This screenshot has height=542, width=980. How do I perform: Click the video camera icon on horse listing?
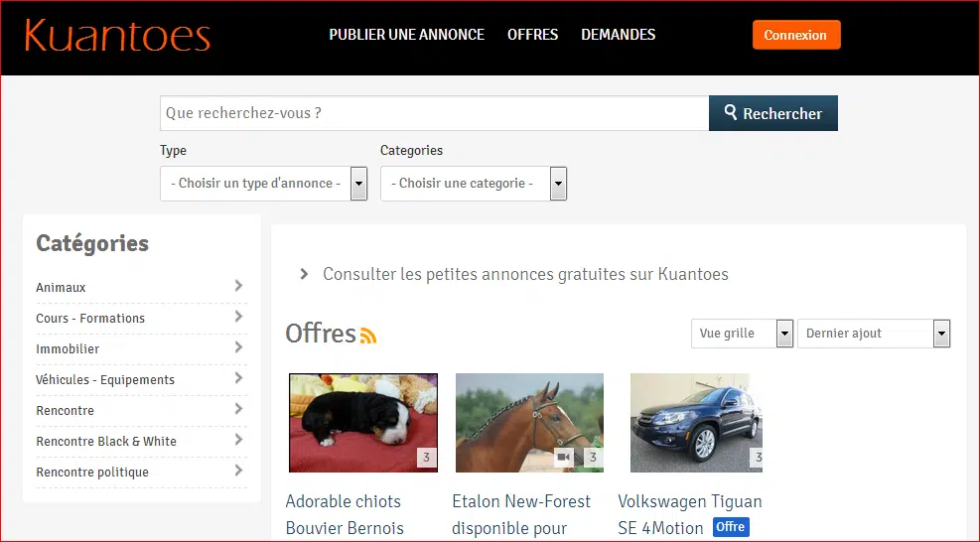point(564,457)
